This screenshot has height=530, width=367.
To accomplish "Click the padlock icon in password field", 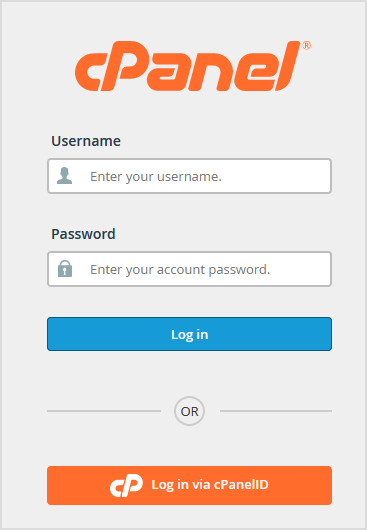I will [x=65, y=269].
